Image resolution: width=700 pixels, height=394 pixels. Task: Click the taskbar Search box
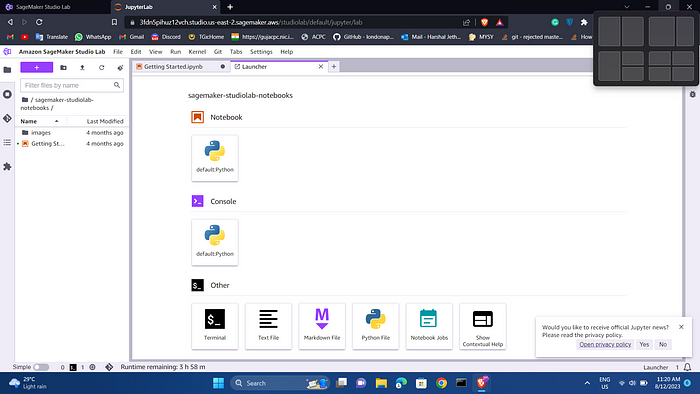[280, 383]
